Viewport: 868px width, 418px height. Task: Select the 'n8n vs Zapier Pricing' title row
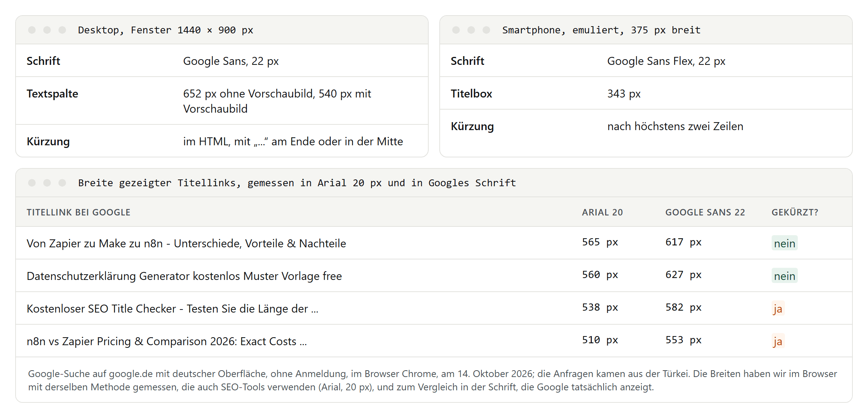click(x=434, y=341)
